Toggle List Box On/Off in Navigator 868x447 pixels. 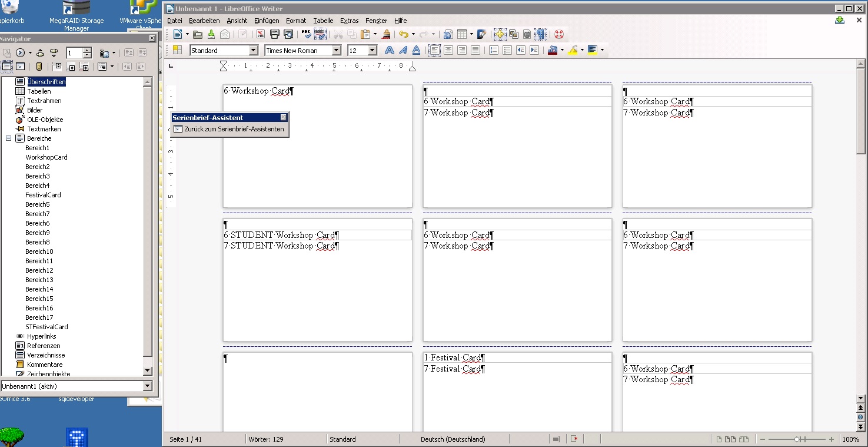click(6, 66)
